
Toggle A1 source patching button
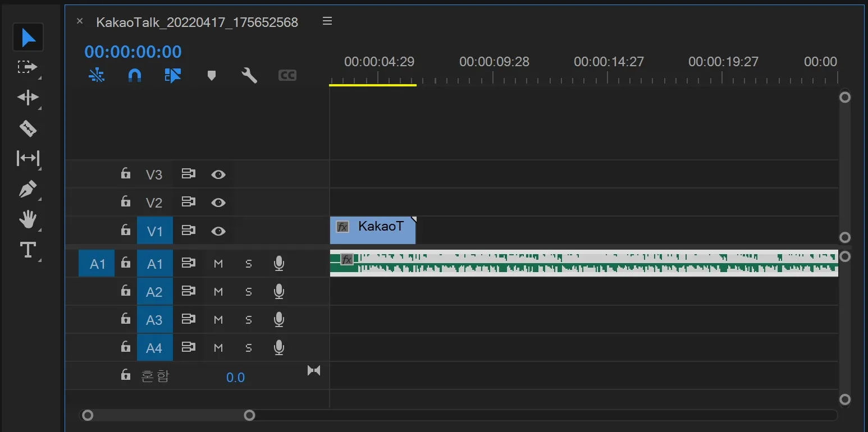pyautogui.click(x=97, y=264)
